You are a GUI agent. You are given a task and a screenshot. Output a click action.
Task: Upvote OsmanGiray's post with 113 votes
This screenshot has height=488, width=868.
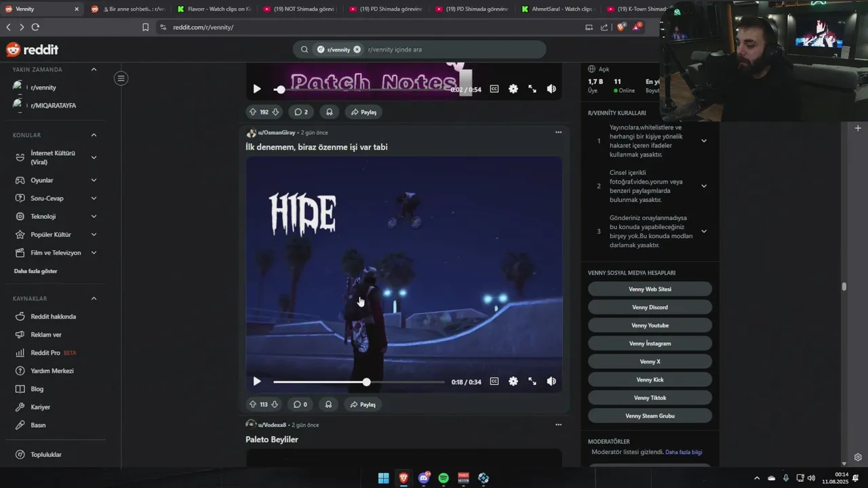pos(253,405)
